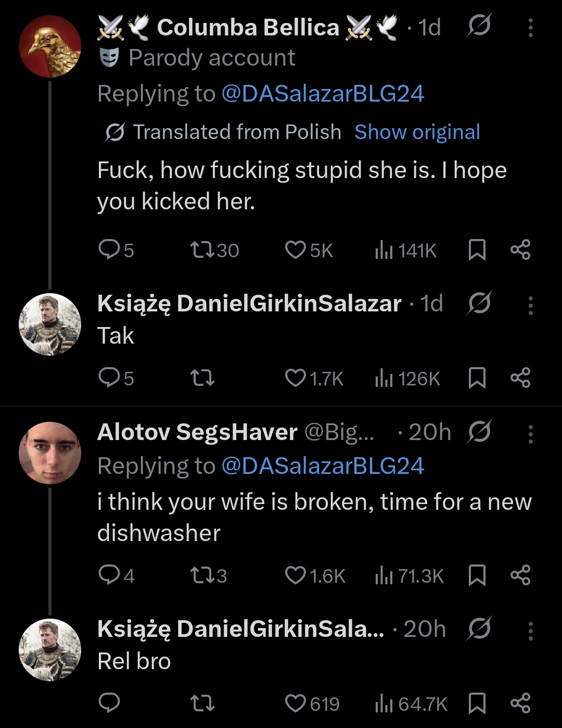This screenshot has height=728, width=562.
Task: Share the Columba Bellica reply
Action: 520,250
